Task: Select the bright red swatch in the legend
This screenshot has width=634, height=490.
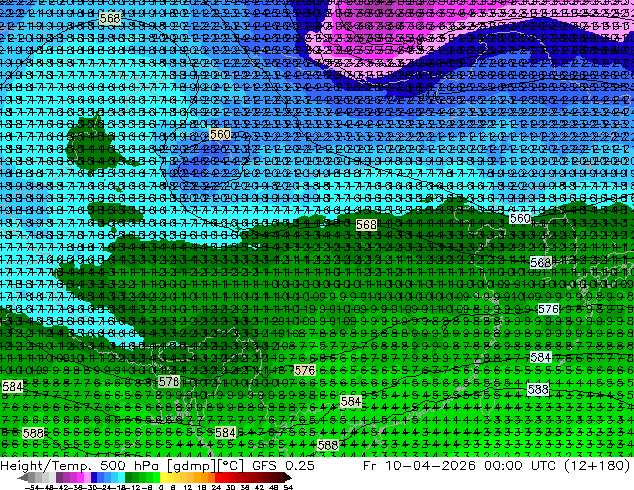Action: (218, 477)
